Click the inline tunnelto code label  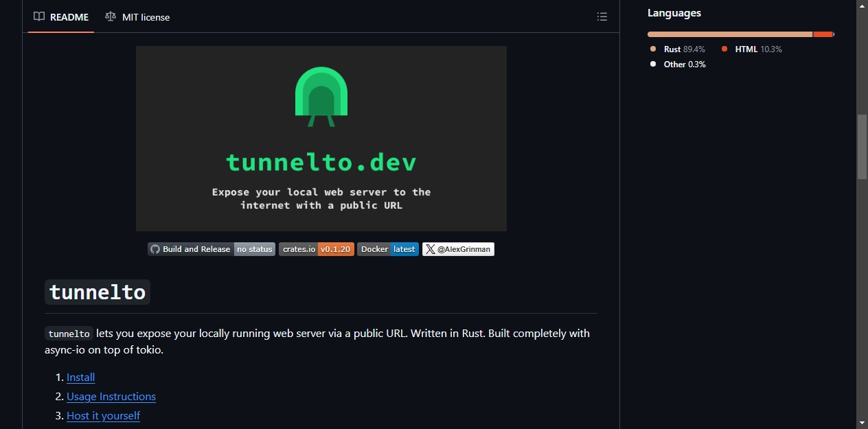pos(69,334)
